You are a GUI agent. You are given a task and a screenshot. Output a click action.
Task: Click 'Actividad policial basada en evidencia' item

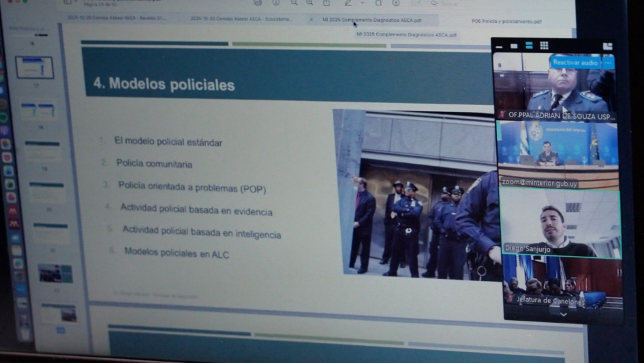196,209
